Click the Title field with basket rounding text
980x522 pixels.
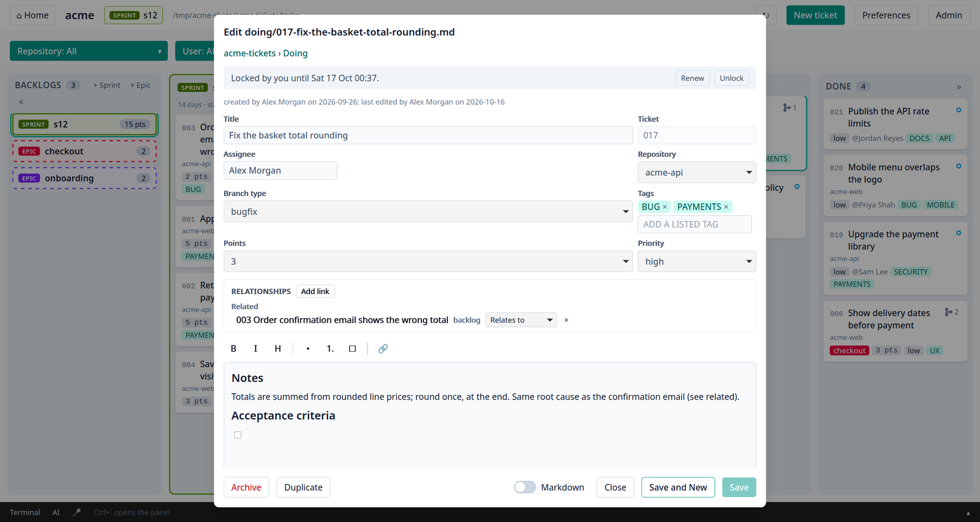click(x=428, y=135)
